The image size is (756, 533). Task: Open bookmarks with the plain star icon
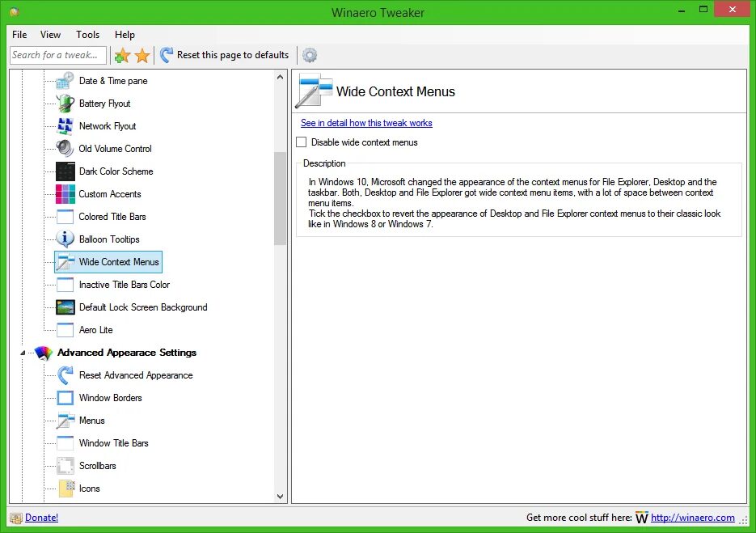(142, 56)
